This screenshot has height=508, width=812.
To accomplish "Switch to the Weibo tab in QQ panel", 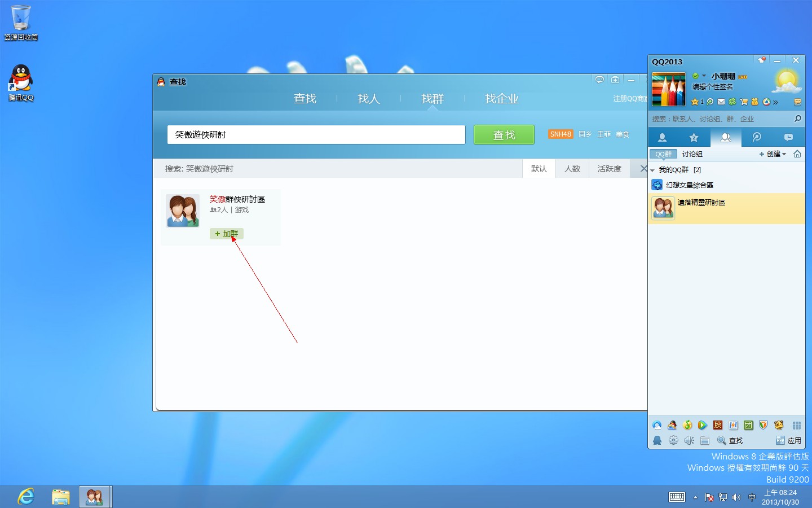I will [757, 138].
